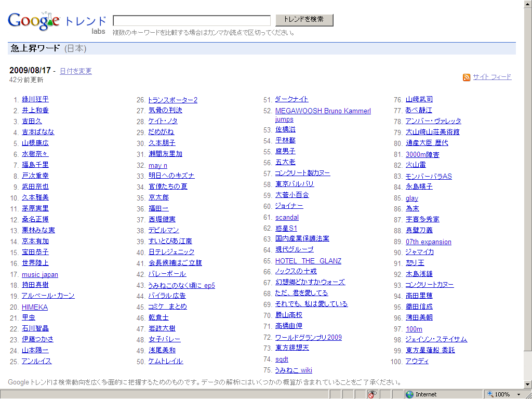Open the HIMEKA trend link
The height and width of the screenshot is (399, 532).
35,307
